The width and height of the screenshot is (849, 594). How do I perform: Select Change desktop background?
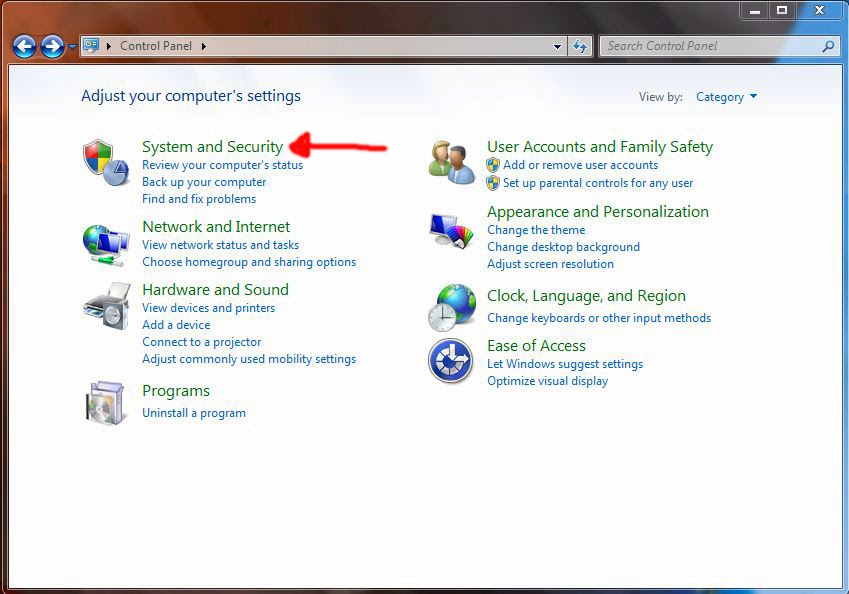pyautogui.click(x=563, y=247)
